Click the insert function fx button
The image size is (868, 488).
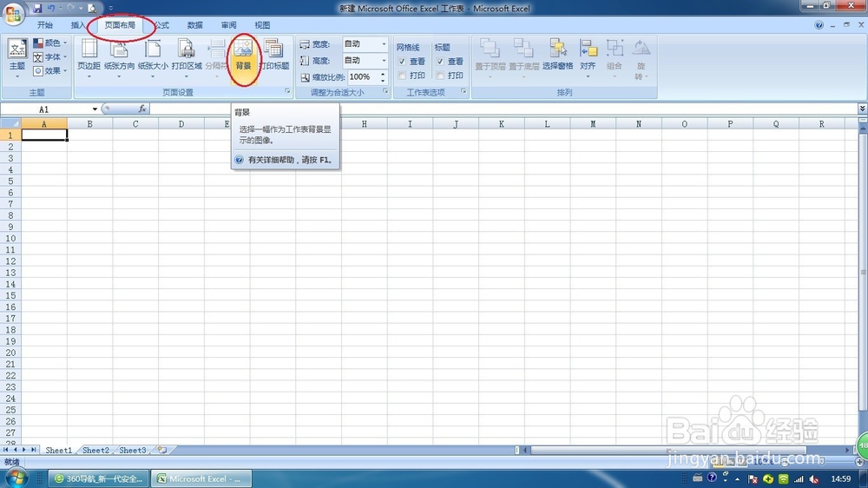(142, 109)
